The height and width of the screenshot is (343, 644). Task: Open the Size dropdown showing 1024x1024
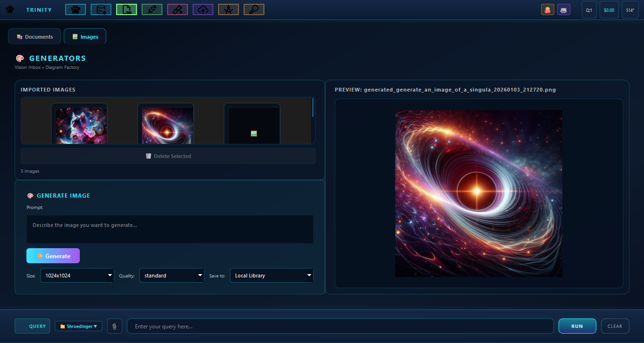click(76, 275)
